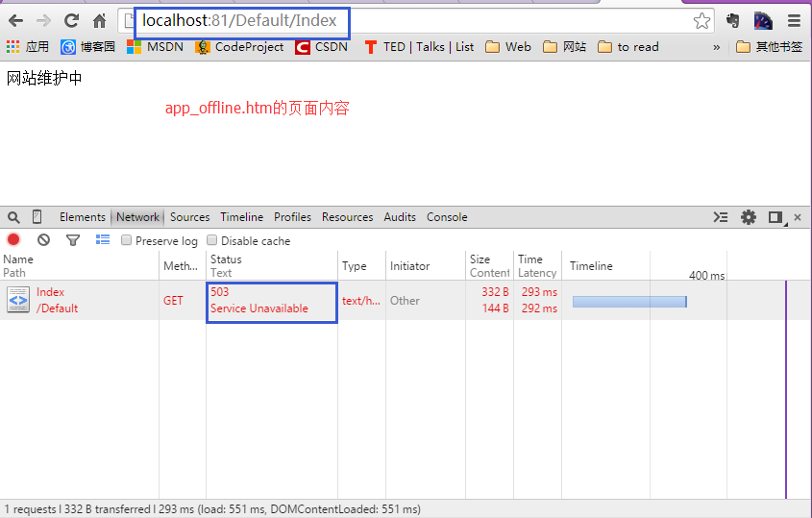The width and height of the screenshot is (812, 518).
Task: Expand the Web bookmarks folder
Action: point(508,47)
